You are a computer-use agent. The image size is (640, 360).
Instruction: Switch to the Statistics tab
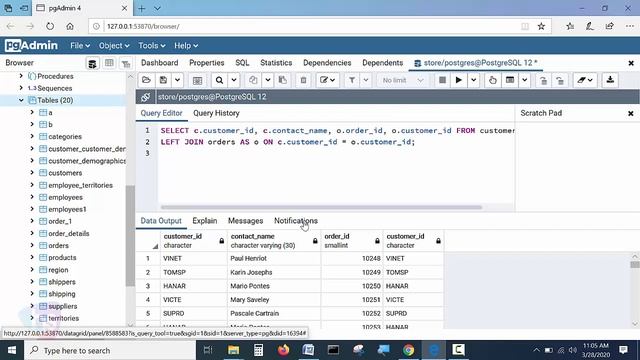276,63
